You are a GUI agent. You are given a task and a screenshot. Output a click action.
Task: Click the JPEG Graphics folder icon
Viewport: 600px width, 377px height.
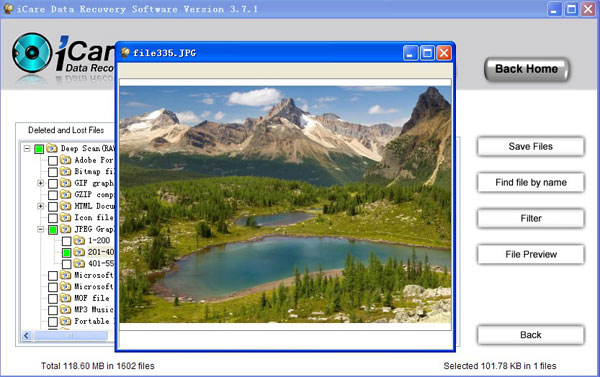click(x=65, y=229)
